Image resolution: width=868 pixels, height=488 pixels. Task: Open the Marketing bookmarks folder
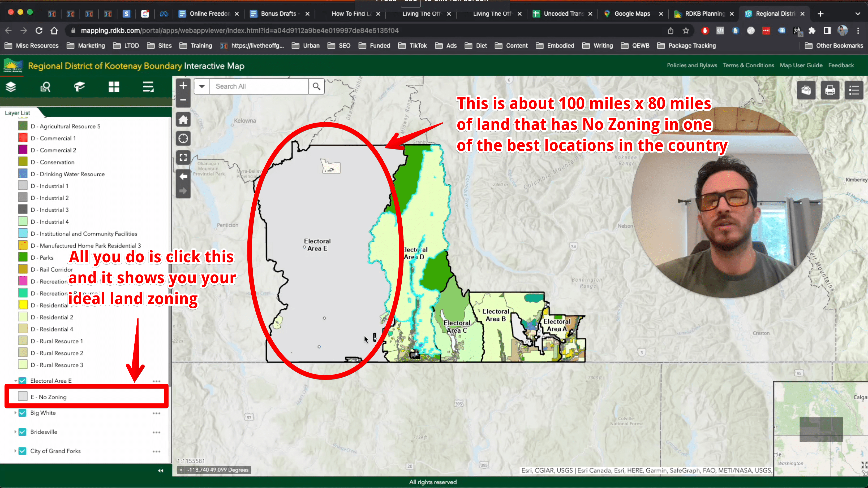(x=86, y=46)
